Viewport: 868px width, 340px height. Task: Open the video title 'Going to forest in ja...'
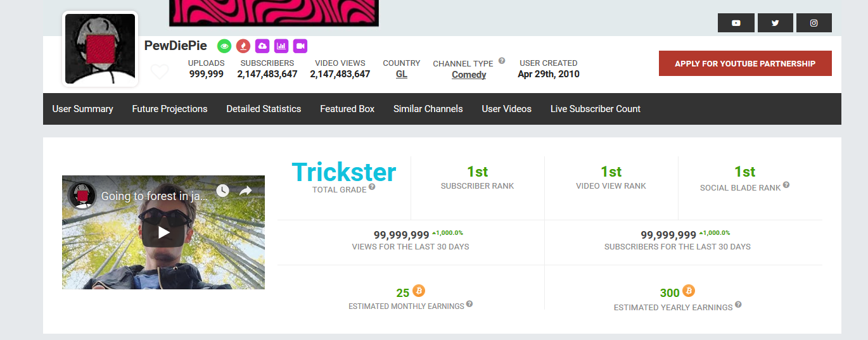[x=154, y=196]
